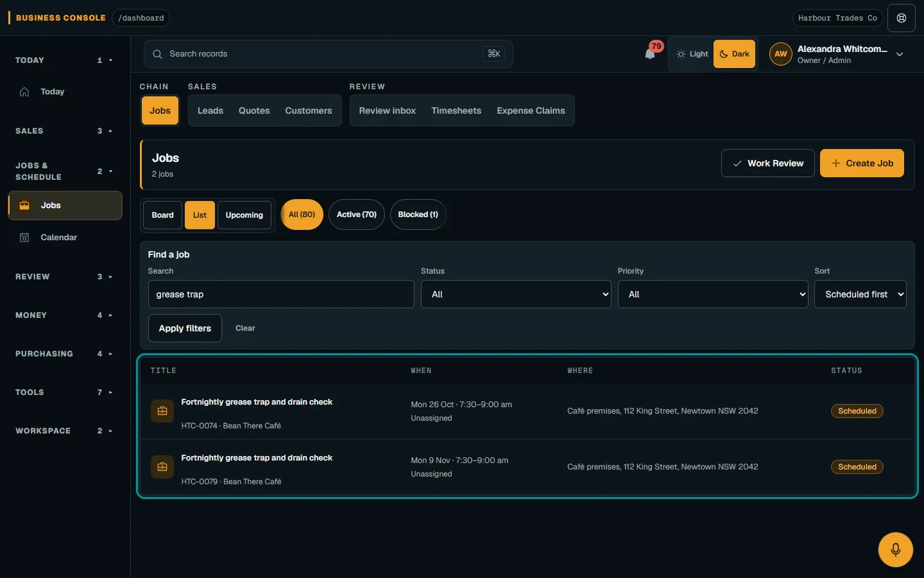The image size is (924, 578).
Task: Expand the PURCHASING sidebar section
Action: pyautogui.click(x=64, y=354)
